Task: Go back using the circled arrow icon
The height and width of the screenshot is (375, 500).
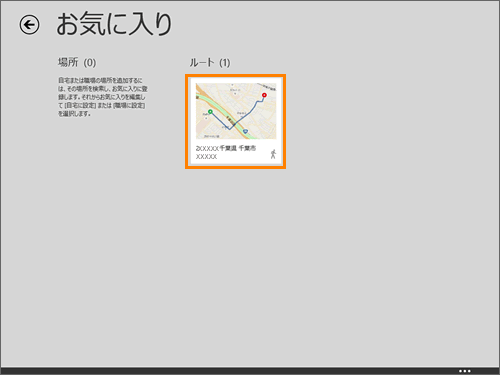Action: (29, 25)
